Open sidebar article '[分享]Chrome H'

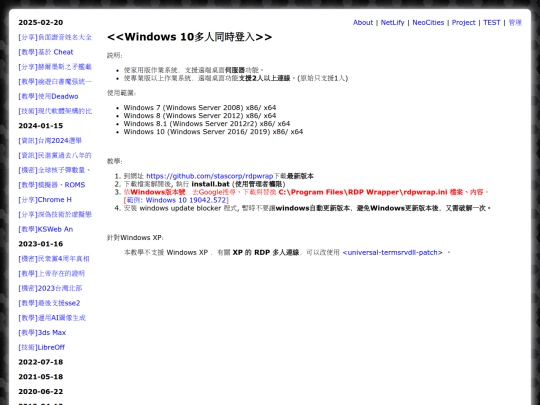pyautogui.click(x=45, y=200)
